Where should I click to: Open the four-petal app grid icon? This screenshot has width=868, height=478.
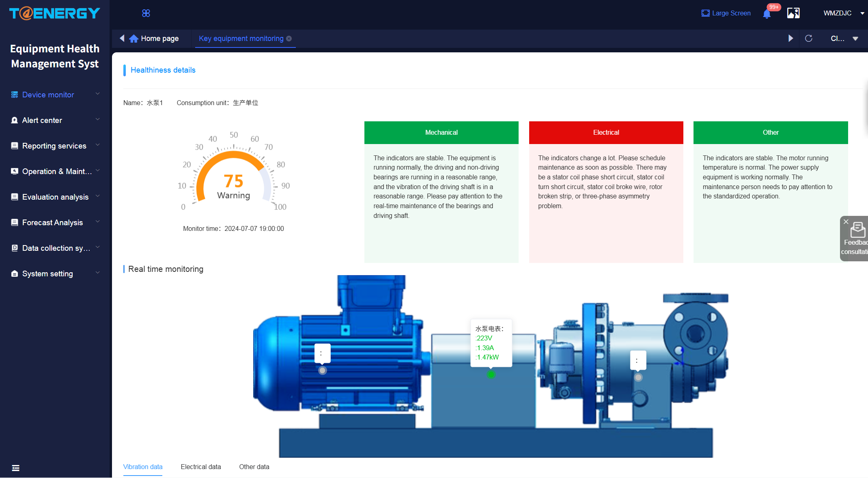coord(146,13)
